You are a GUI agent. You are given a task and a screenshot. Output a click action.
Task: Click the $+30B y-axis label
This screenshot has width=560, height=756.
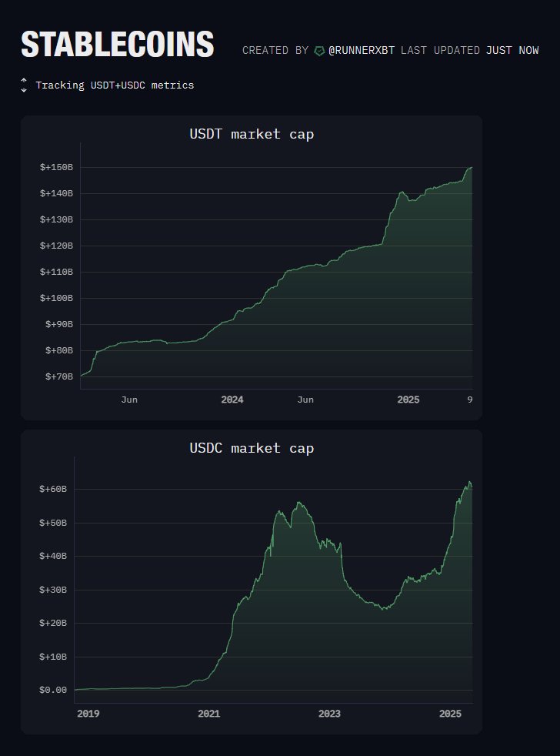[x=54, y=590]
